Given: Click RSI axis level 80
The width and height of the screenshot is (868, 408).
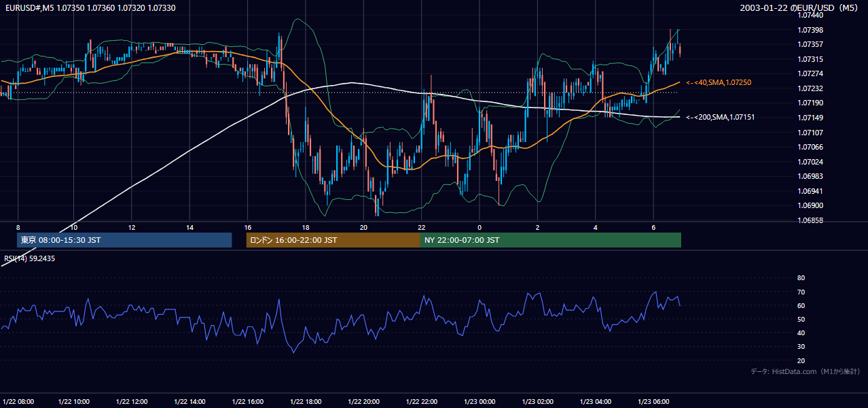Looking at the screenshot, I should (x=801, y=278).
